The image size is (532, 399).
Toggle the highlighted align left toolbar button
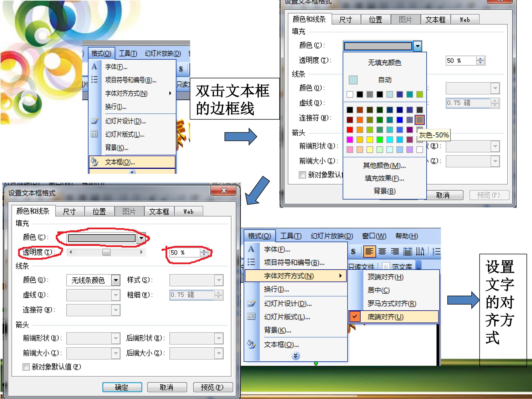pos(369,252)
